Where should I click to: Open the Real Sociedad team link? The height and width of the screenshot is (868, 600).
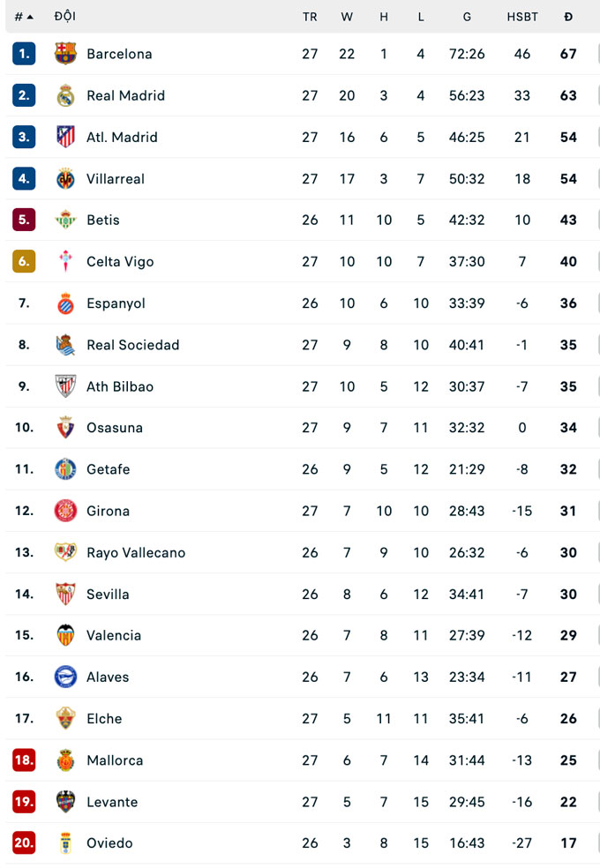pyautogui.click(x=132, y=345)
